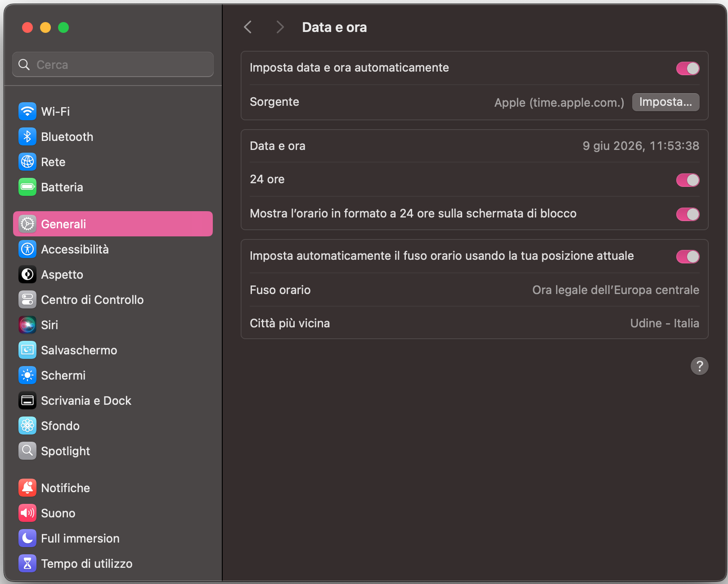Open the Batteria battery icon
The width and height of the screenshot is (728, 584).
(27, 187)
